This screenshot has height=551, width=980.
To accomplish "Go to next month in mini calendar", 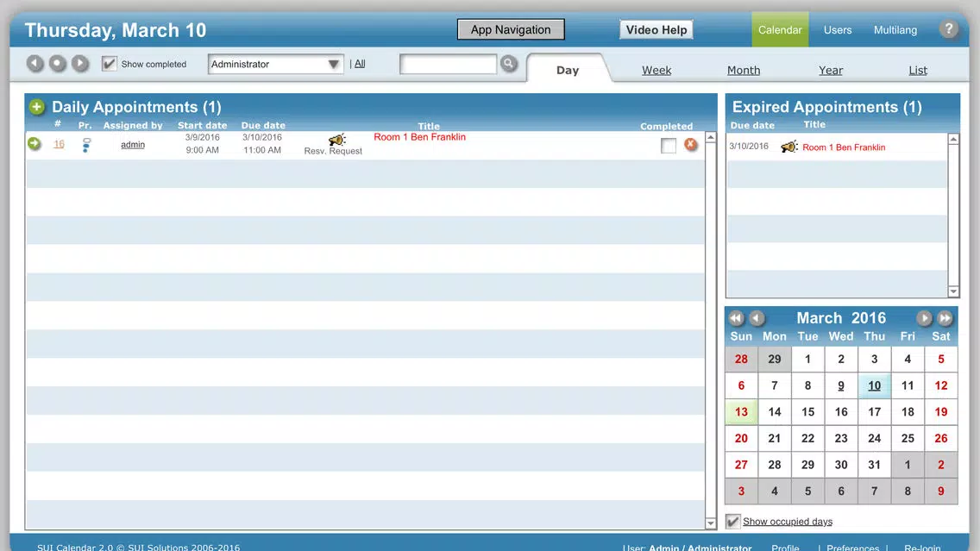I will pyautogui.click(x=925, y=318).
